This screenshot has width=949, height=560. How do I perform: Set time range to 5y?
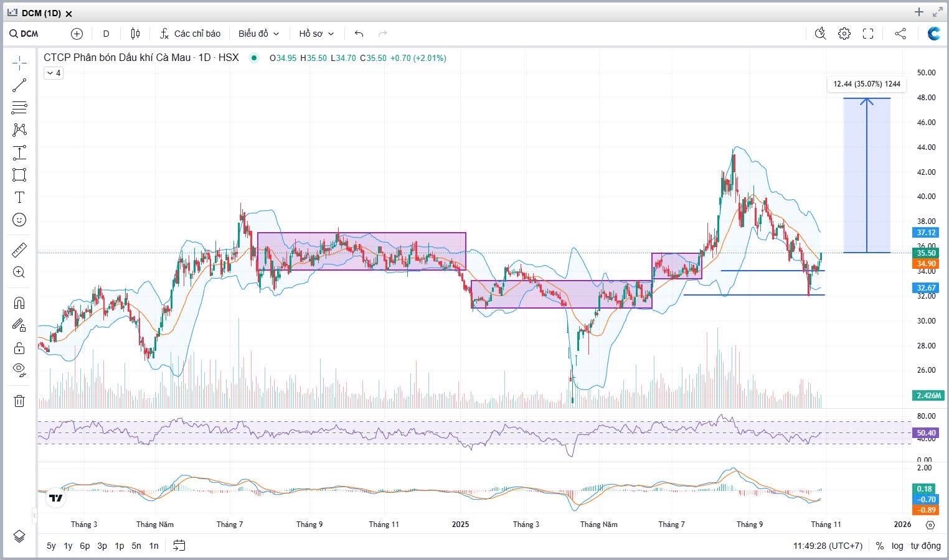(51, 546)
